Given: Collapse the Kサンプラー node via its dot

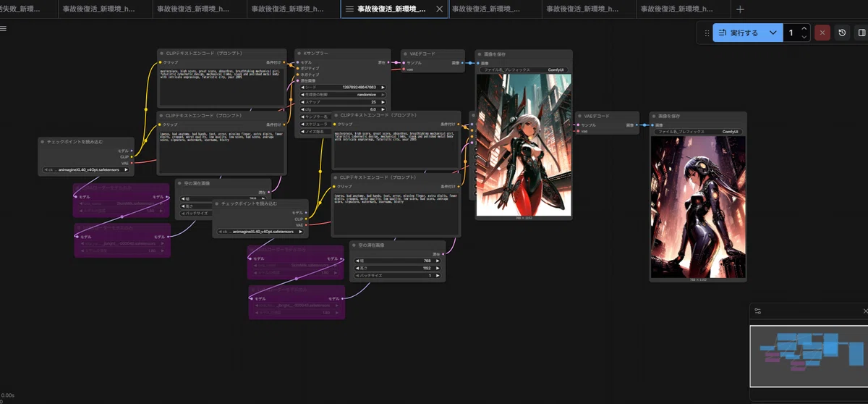Looking at the screenshot, I should pyautogui.click(x=300, y=54).
